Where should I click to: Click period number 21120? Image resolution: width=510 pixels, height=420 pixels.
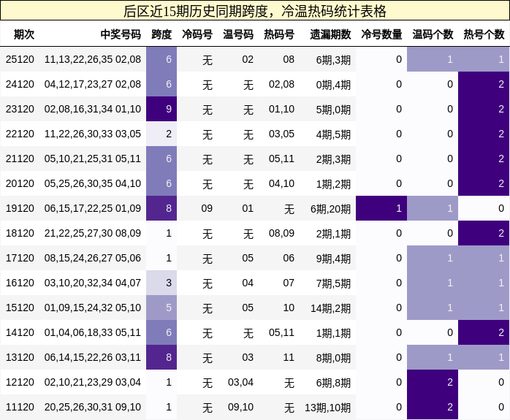(x=20, y=159)
